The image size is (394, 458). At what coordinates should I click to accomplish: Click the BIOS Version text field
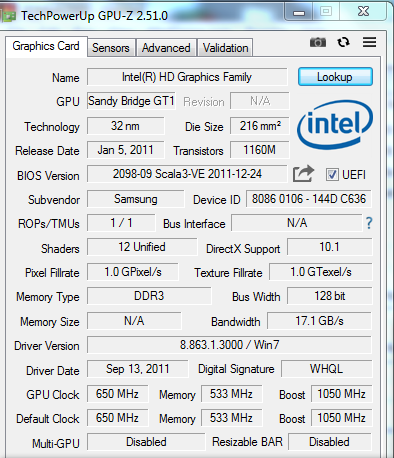click(x=187, y=174)
